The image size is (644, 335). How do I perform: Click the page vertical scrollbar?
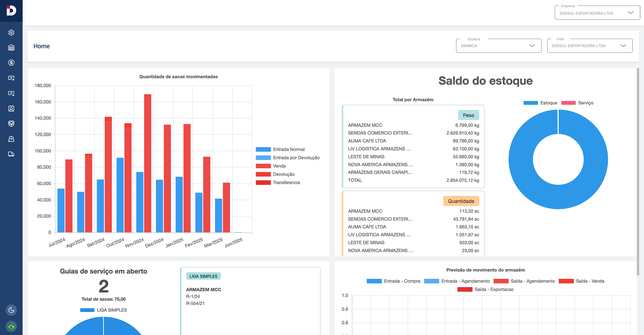638,171
